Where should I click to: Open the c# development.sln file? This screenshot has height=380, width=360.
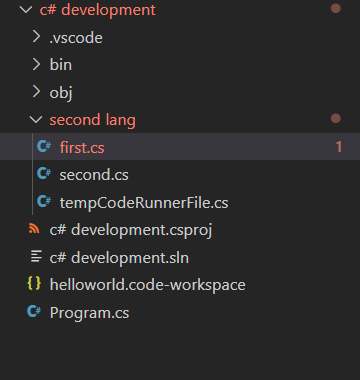(x=119, y=258)
